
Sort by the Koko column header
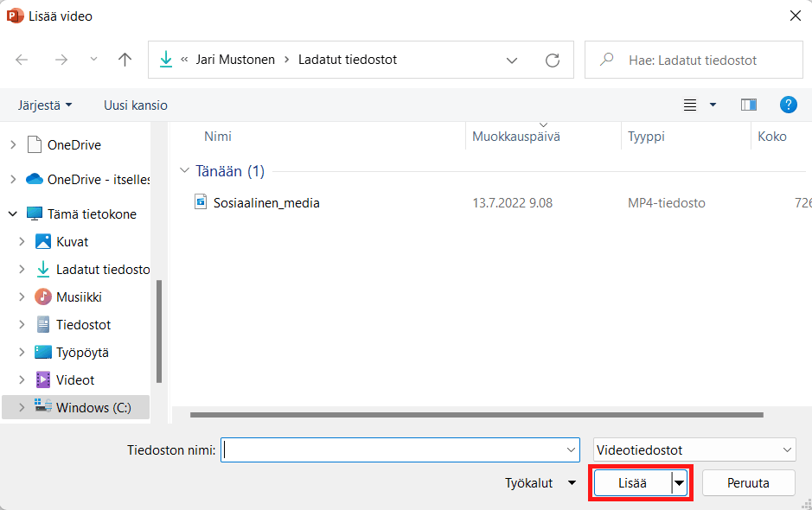tap(772, 137)
